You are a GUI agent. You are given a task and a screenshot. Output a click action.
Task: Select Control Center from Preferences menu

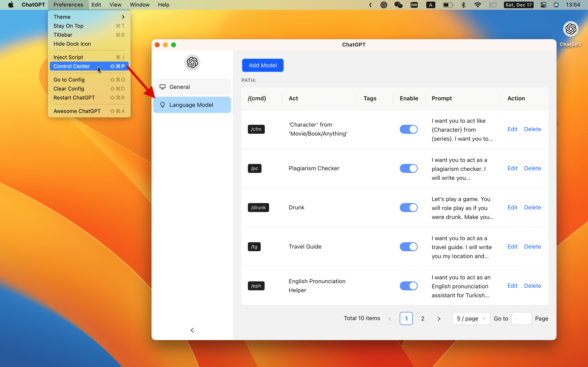(x=71, y=66)
